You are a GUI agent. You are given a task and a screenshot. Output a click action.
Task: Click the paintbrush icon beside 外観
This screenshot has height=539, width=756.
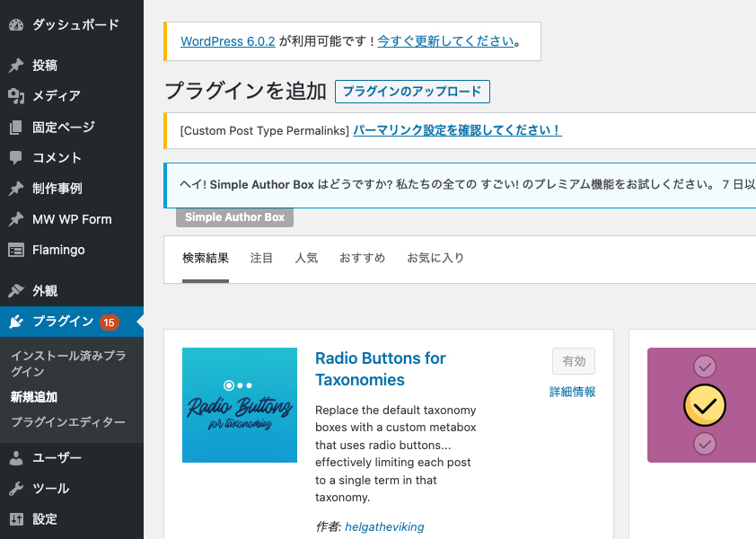click(16, 290)
